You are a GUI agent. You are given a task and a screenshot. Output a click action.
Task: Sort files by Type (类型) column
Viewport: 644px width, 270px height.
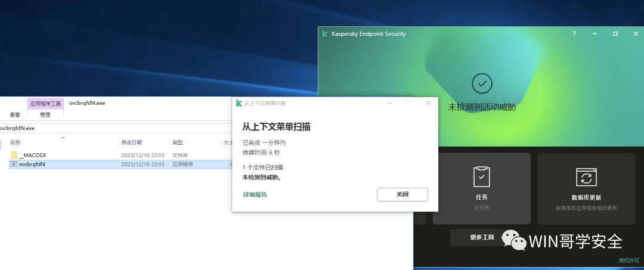(178, 142)
